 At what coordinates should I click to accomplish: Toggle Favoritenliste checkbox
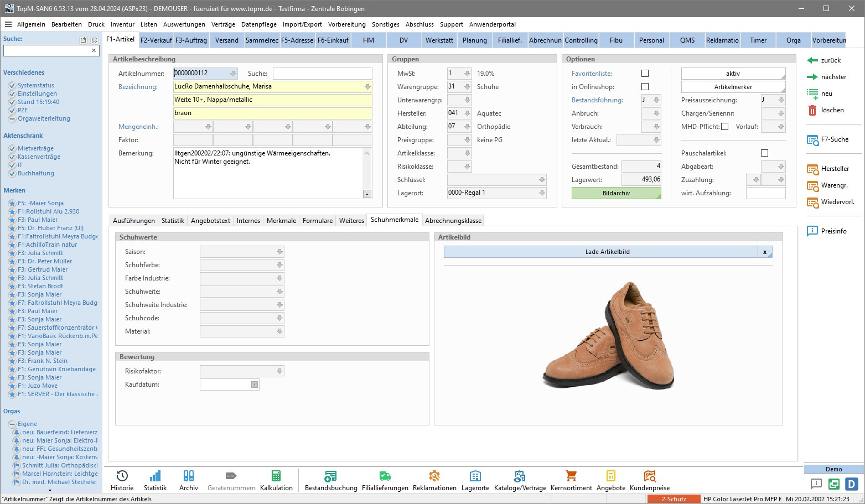(x=645, y=74)
